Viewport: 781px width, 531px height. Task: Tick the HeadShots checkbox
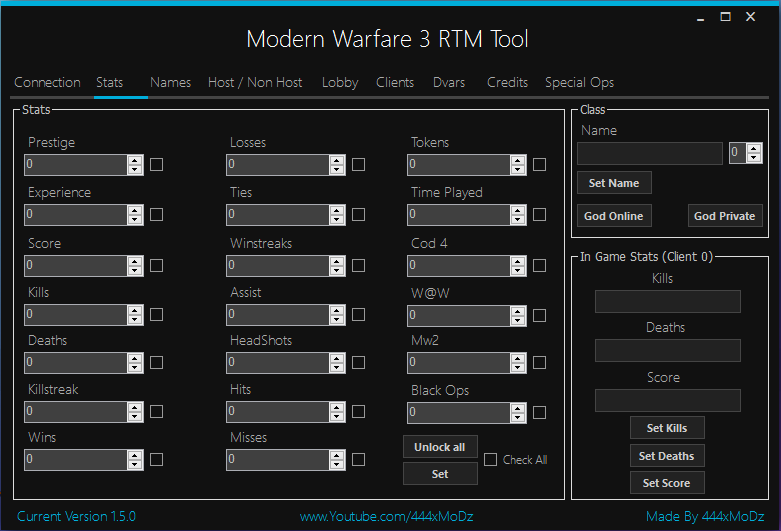(x=358, y=363)
